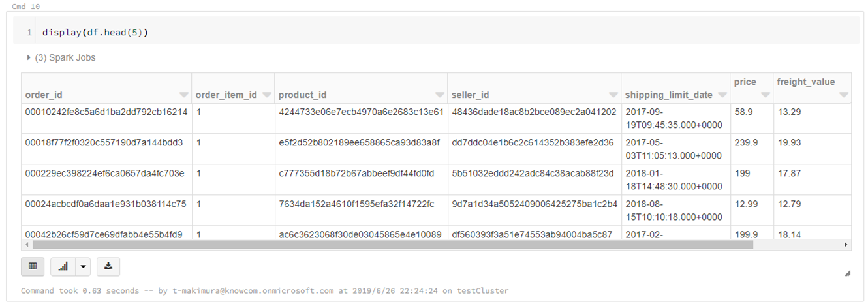This screenshot has height=306, width=868.
Task: Show results as bar chart
Action: click(x=63, y=266)
